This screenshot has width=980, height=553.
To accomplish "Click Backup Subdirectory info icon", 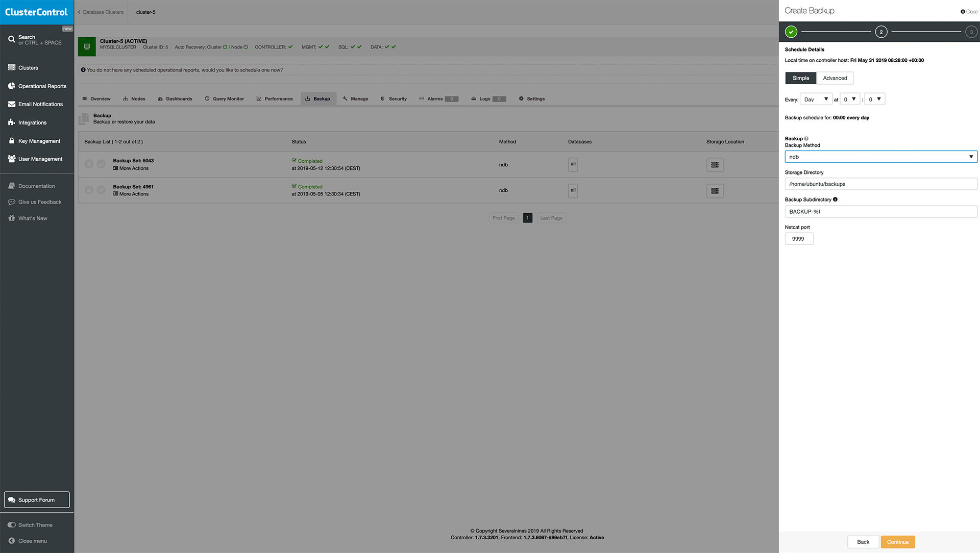I will 835,199.
